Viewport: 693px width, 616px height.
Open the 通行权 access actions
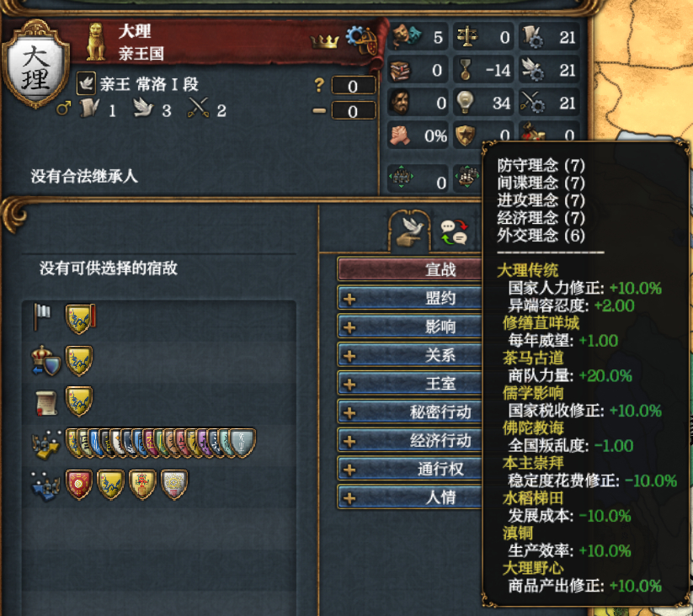[409, 469]
